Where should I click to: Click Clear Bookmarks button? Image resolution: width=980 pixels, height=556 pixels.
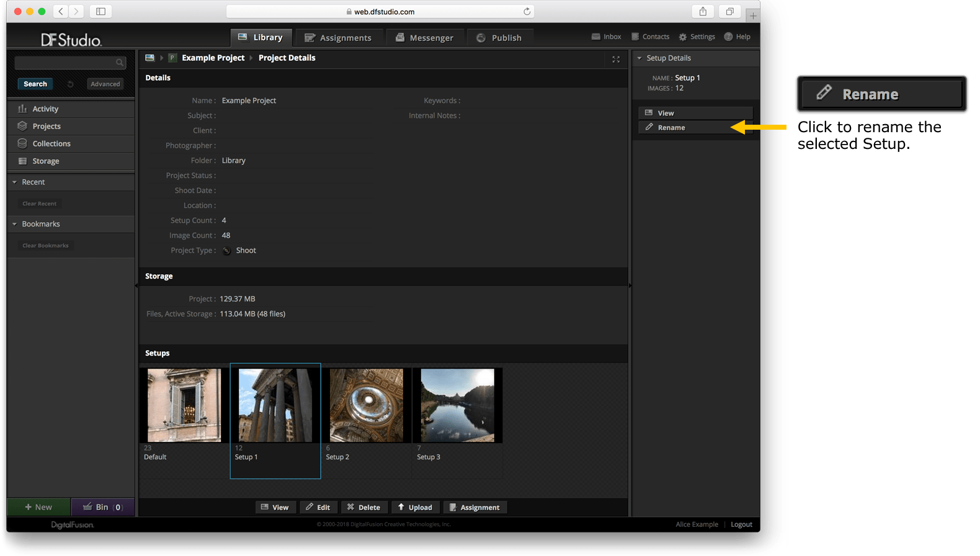coord(45,246)
